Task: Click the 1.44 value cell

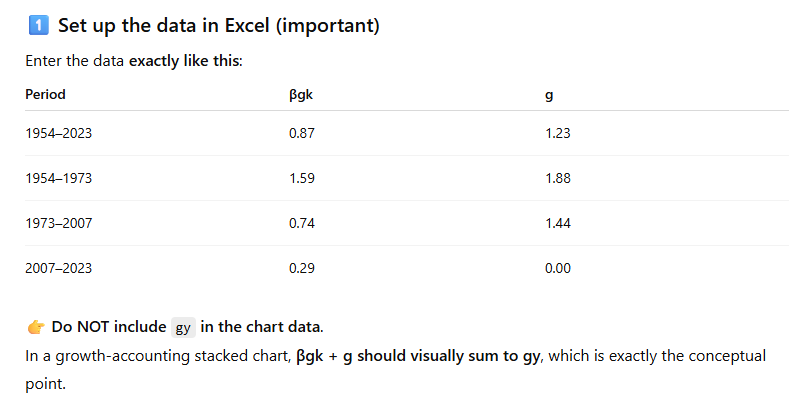Action: coord(557,223)
